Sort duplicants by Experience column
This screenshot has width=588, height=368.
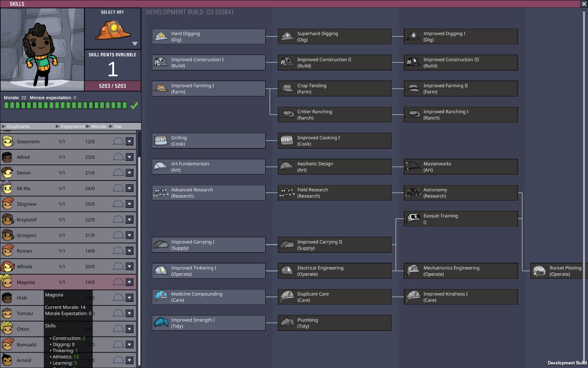pyautogui.click(x=72, y=127)
